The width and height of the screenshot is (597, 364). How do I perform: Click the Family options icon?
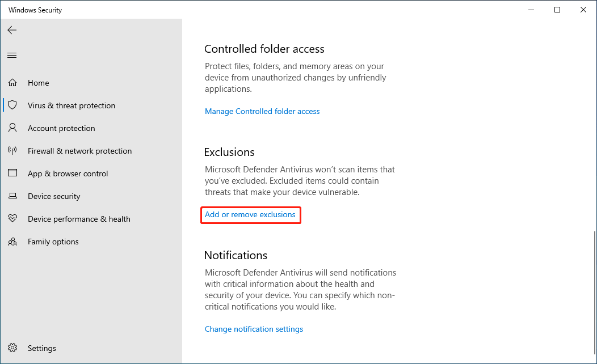tap(12, 242)
